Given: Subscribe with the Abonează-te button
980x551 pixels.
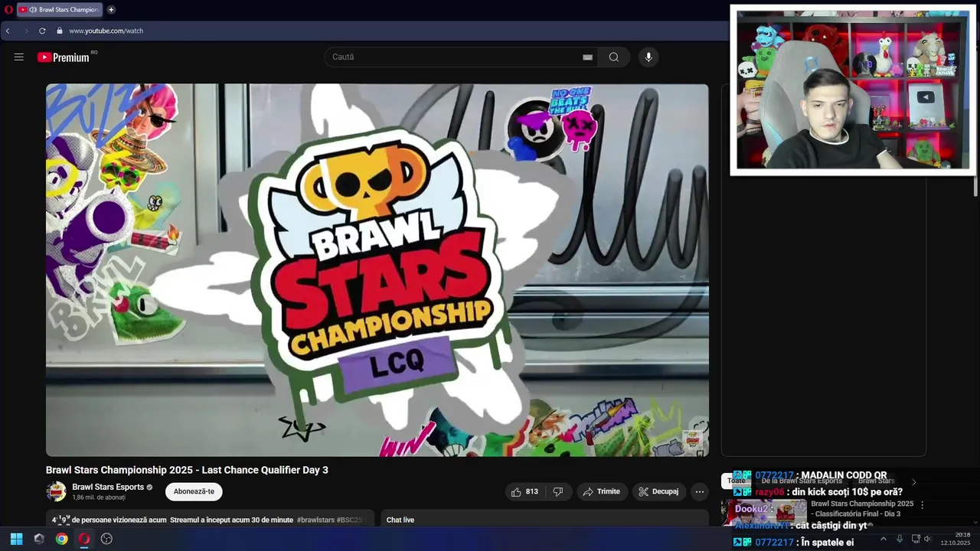Looking at the screenshot, I should pos(194,491).
